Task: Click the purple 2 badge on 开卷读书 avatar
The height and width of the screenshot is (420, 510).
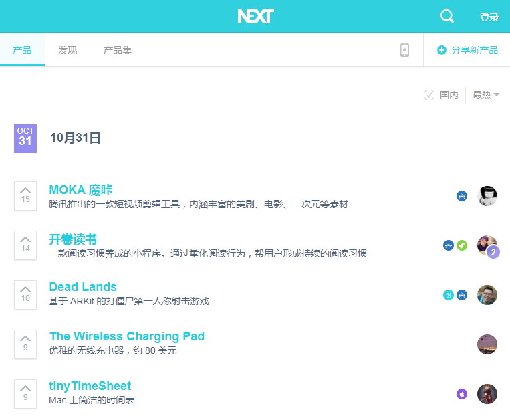Action: point(493,252)
